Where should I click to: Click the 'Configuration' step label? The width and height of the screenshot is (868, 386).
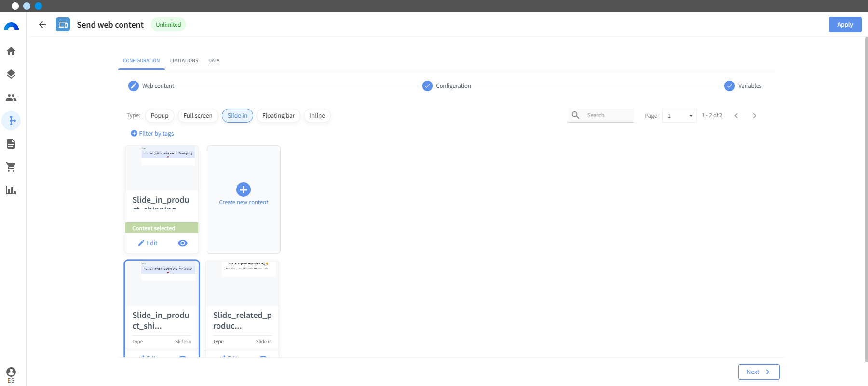point(453,86)
